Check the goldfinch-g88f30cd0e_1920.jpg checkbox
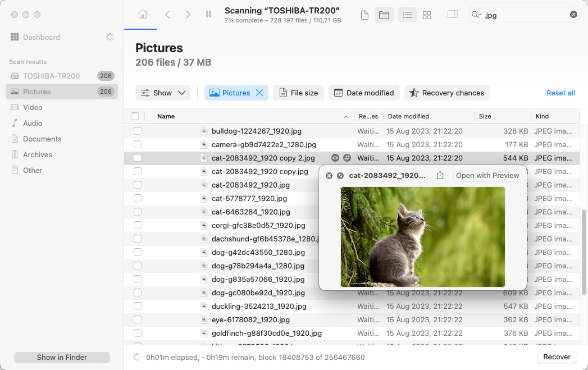The width and height of the screenshot is (588, 370). [138, 334]
